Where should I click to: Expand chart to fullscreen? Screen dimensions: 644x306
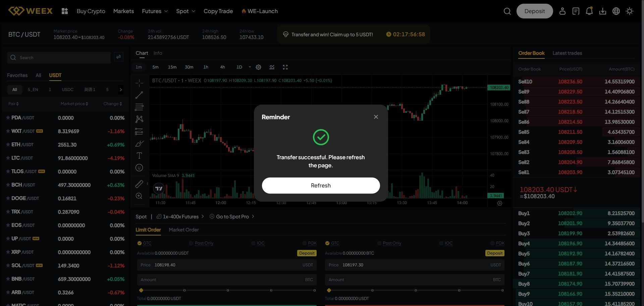point(285,67)
